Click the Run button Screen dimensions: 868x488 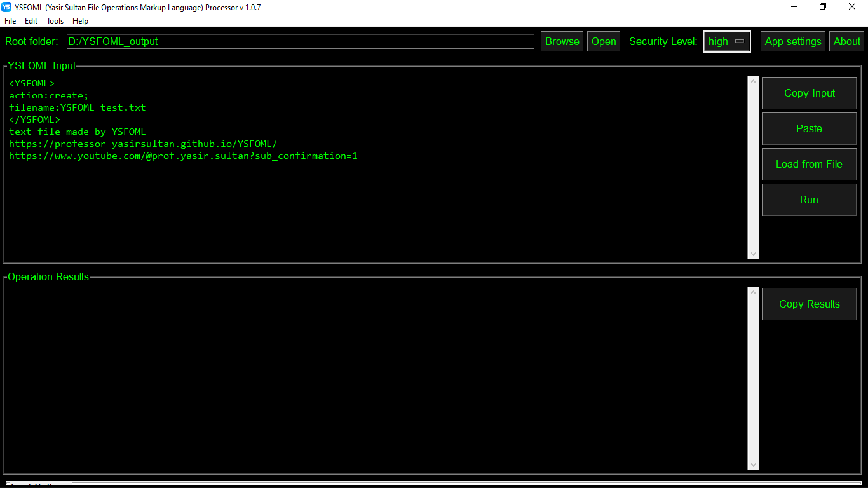(x=809, y=200)
